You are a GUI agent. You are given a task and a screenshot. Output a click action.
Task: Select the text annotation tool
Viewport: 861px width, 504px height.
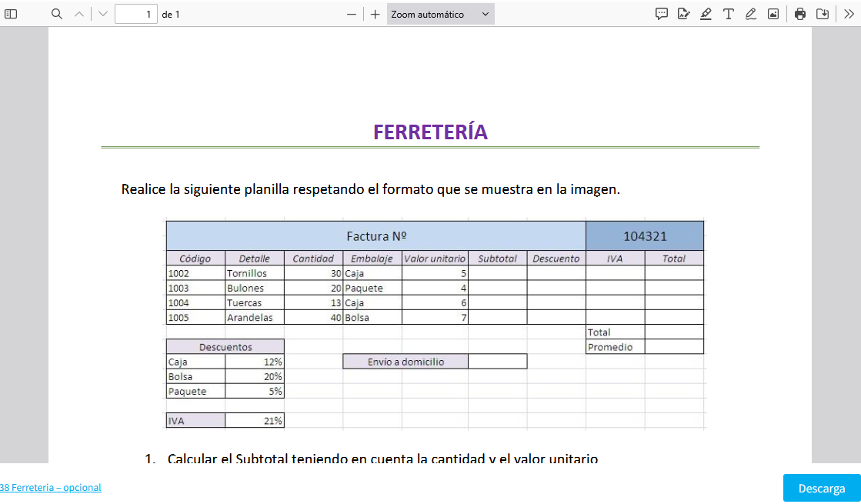pos(728,14)
